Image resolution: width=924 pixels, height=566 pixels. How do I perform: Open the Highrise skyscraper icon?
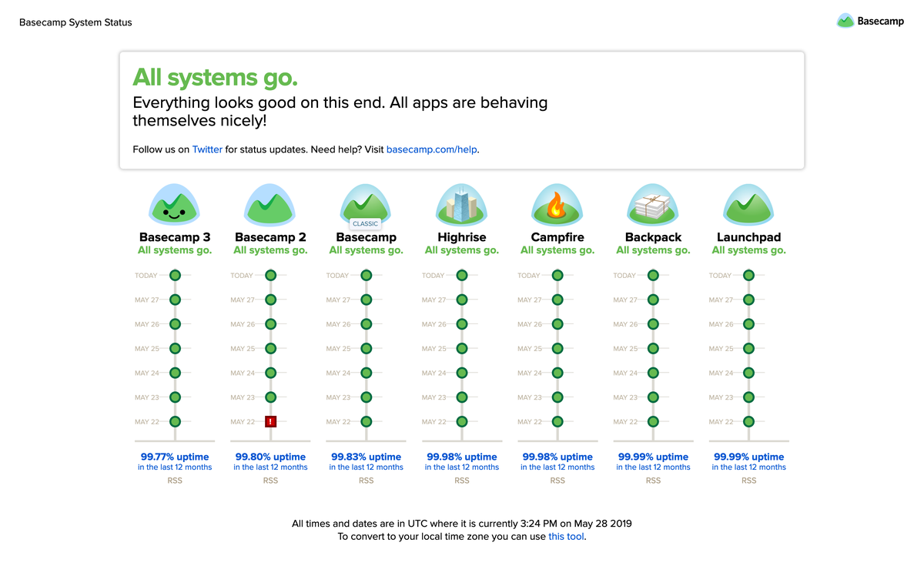click(462, 204)
